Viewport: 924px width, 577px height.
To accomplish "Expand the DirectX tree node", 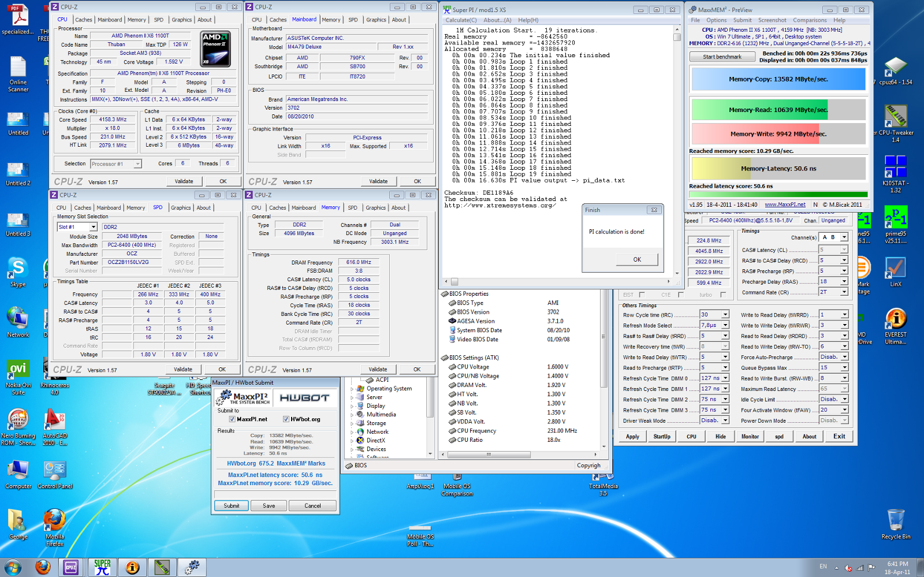I will [x=352, y=441].
